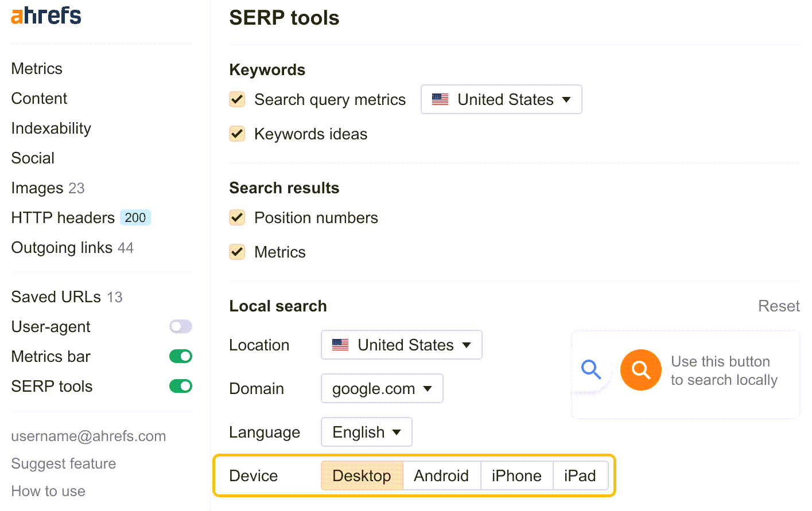Turn off the Metrics bar toggle

pyautogui.click(x=181, y=356)
